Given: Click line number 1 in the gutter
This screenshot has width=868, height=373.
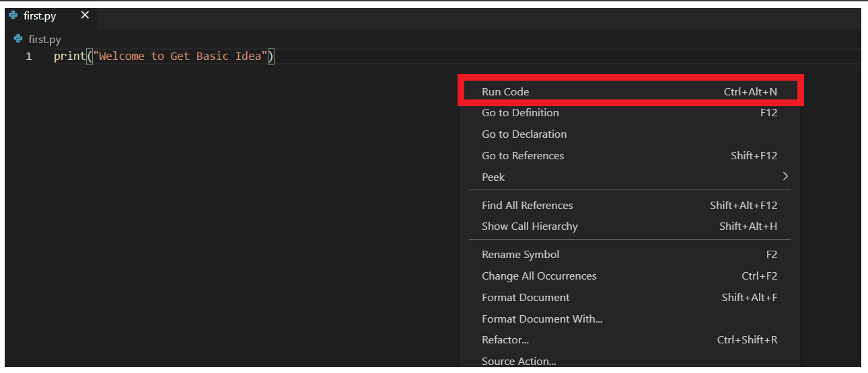Looking at the screenshot, I should pyautogui.click(x=29, y=56).
